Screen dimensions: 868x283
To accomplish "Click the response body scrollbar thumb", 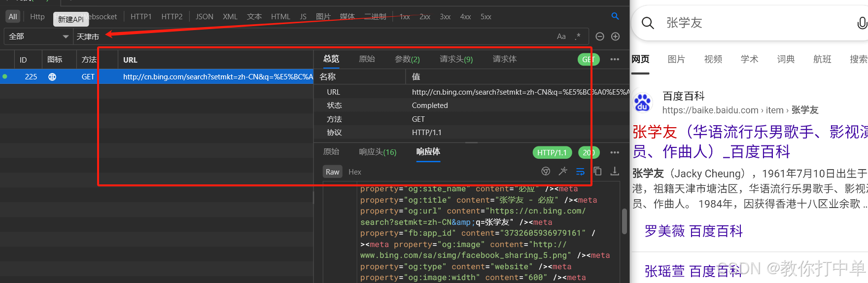I will click(x=624, y=221).
